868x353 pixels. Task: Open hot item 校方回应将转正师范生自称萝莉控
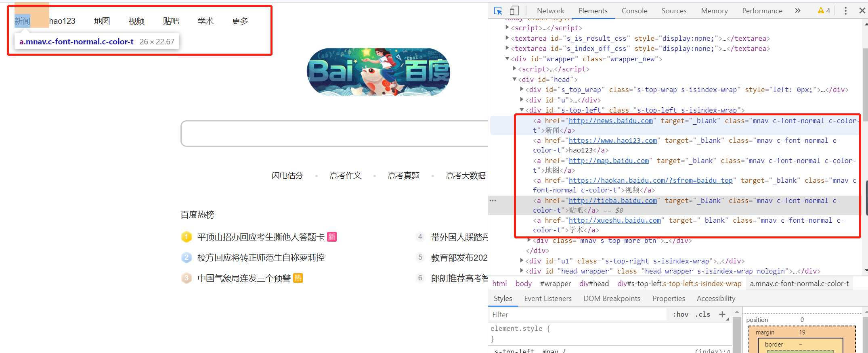click(x=261, y=257)
